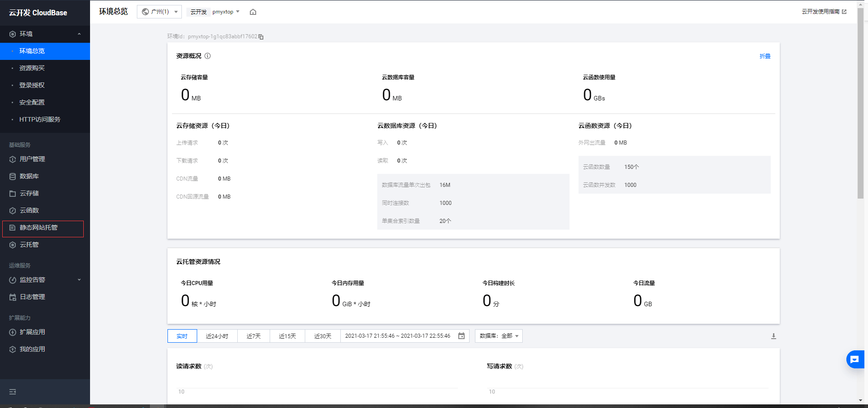Copy the environment ID with copy icon
The height and width of the screenshot is (408, 868).
pyautogui.click(x=261, y=37)
